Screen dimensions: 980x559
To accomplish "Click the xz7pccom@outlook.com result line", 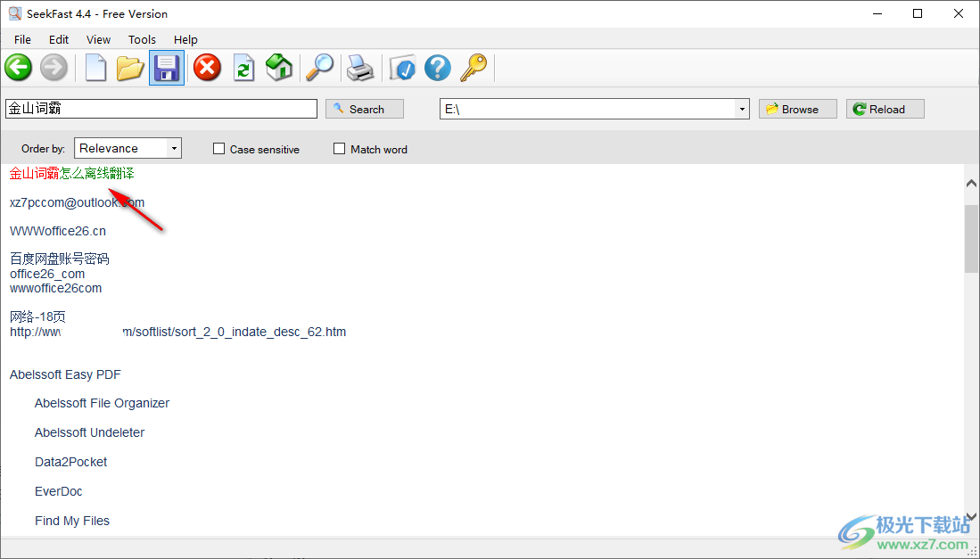I will [x=77, y=202].
